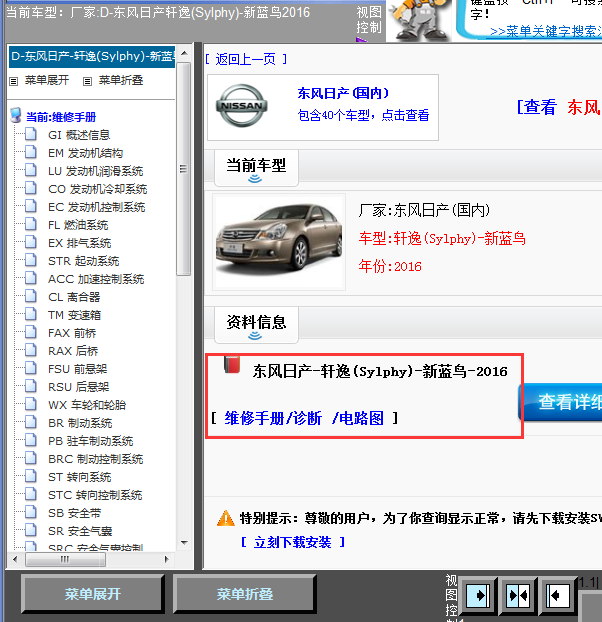Click the warning triangle icon by 特别提示
Screen dimensions: 602x622
click(226, 518)
